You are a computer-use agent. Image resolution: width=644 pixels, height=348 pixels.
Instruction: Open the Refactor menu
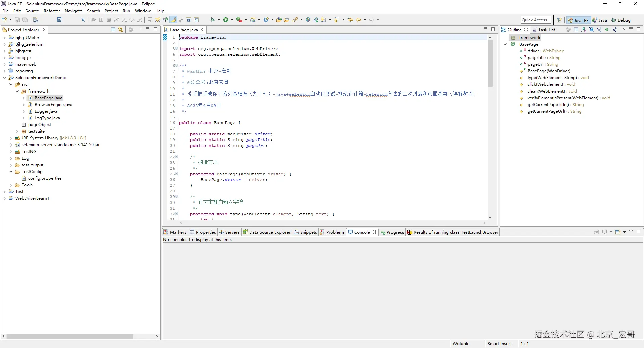pos(52,11)
